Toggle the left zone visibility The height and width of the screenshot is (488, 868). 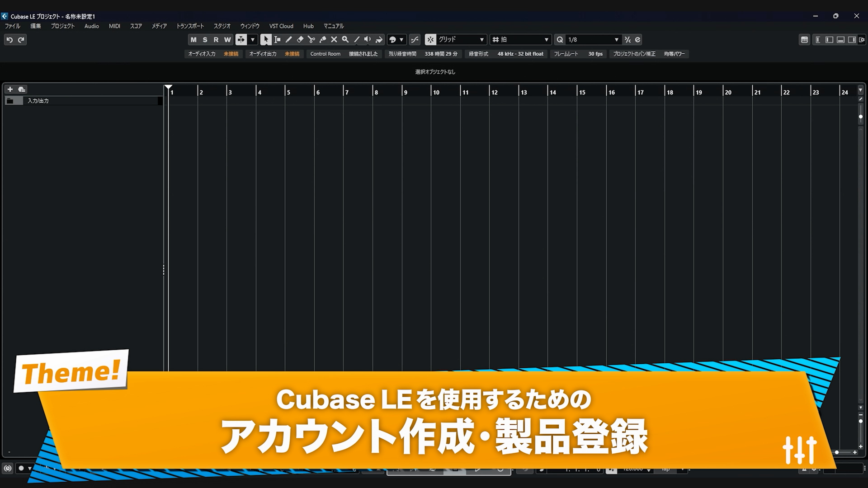click(829, 40)
